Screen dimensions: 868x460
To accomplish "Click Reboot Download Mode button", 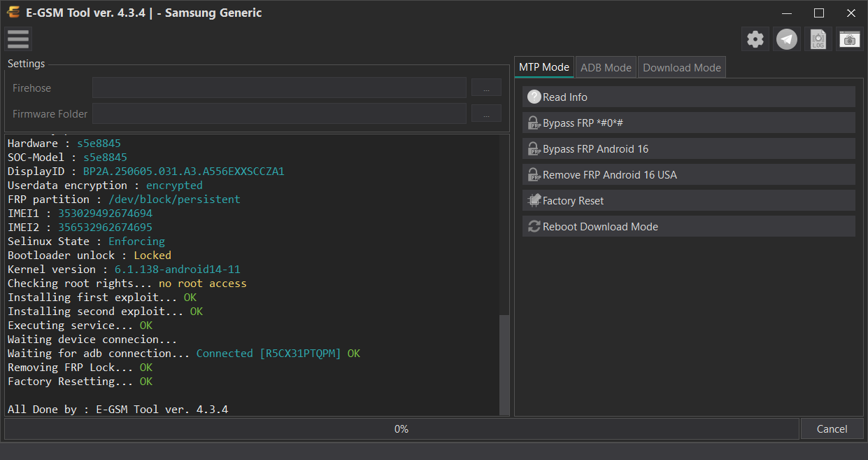I will [x=688, y=226].
